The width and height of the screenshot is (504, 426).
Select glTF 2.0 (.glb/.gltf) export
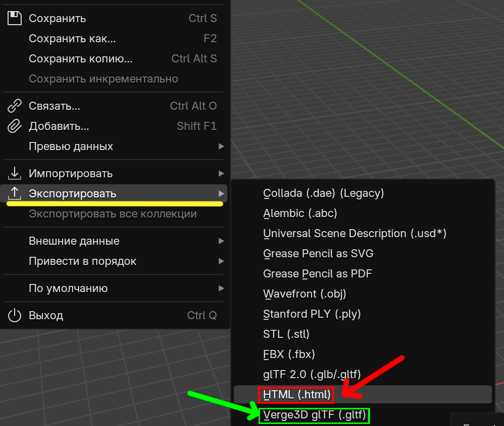click(x=363, y=374)
